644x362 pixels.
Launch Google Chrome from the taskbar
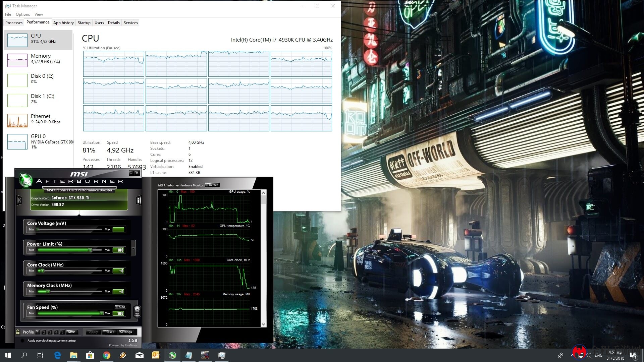[x=107, y=355]
